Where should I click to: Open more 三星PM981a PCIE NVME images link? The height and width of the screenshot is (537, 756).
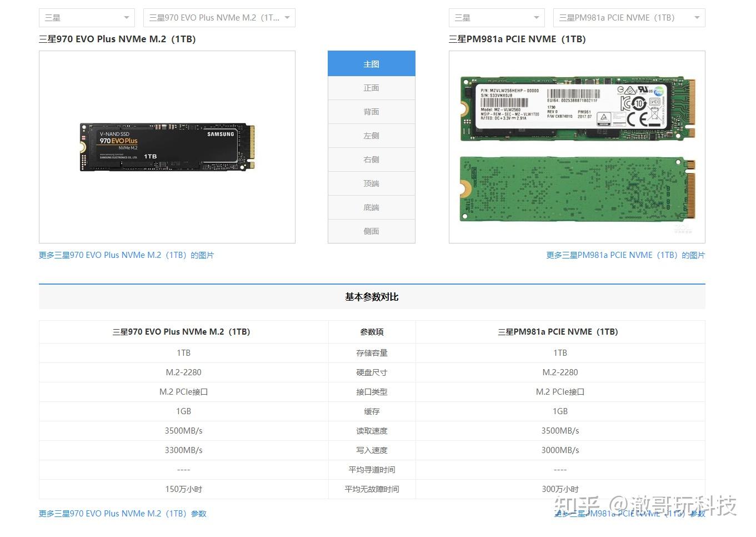pos(624,255)
